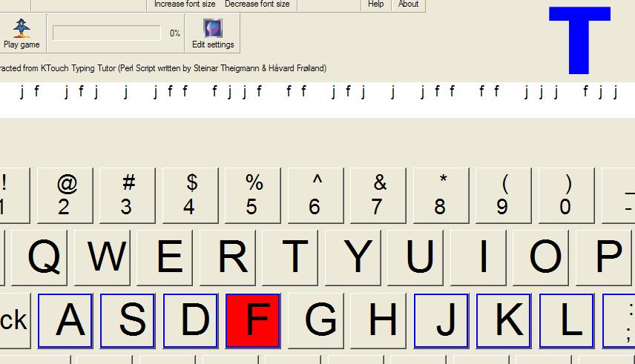
Task: Click the L key on keyboard
Action: pos(567,321)
